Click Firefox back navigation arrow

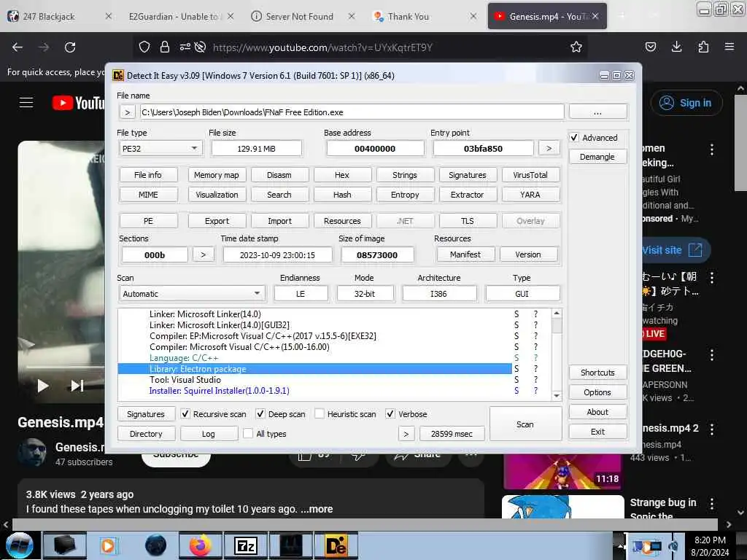coord(18,47)
